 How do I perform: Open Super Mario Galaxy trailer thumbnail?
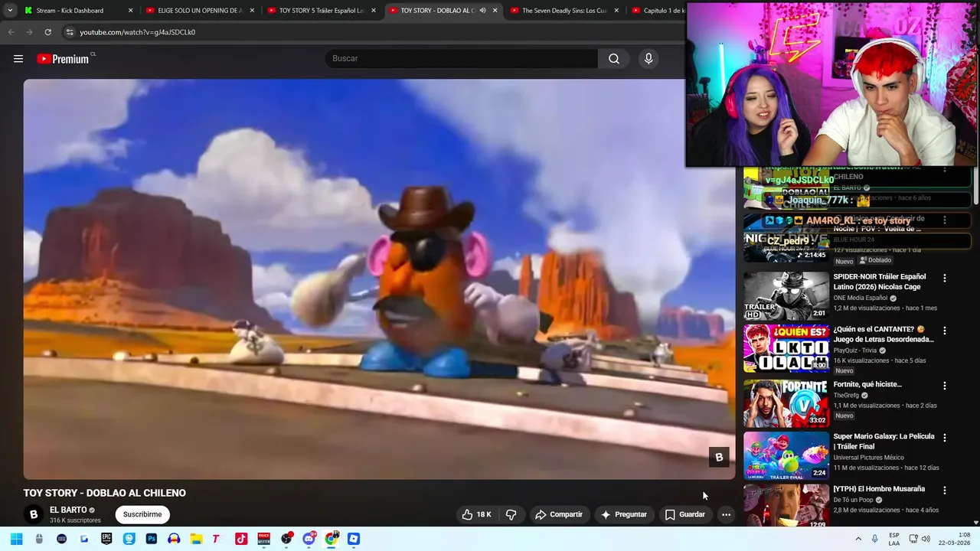(786, 455)
